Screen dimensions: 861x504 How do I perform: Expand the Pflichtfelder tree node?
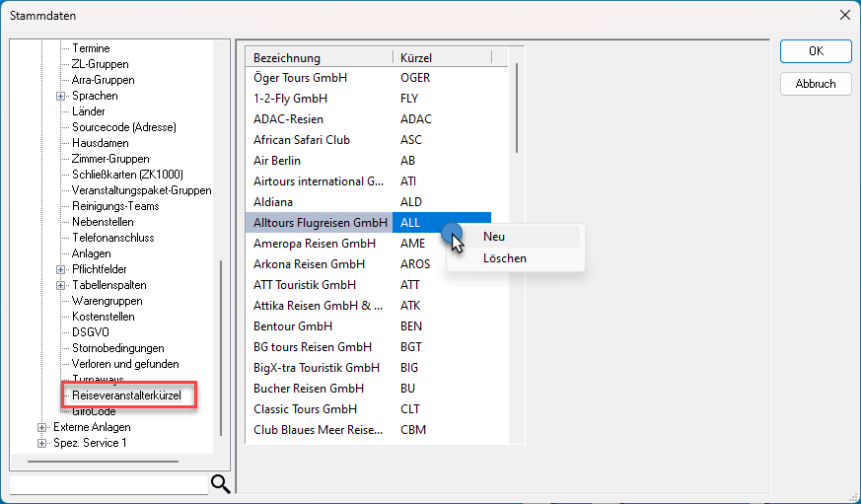pyautogui.click(x=60, y=269)
